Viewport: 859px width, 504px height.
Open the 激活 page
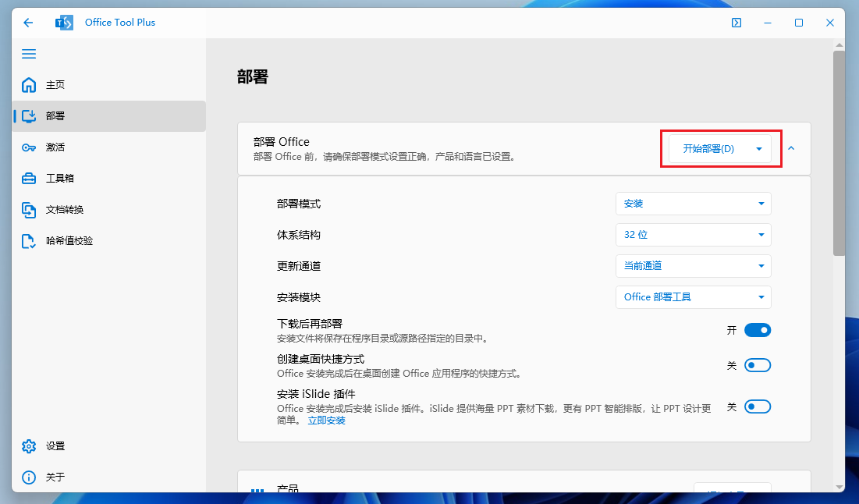coord(109,147)
